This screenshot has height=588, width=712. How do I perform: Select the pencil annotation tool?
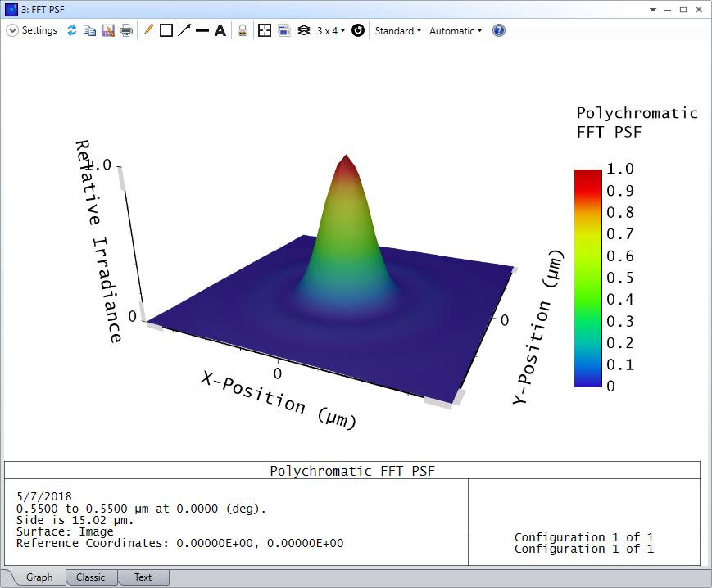point(148,30)
